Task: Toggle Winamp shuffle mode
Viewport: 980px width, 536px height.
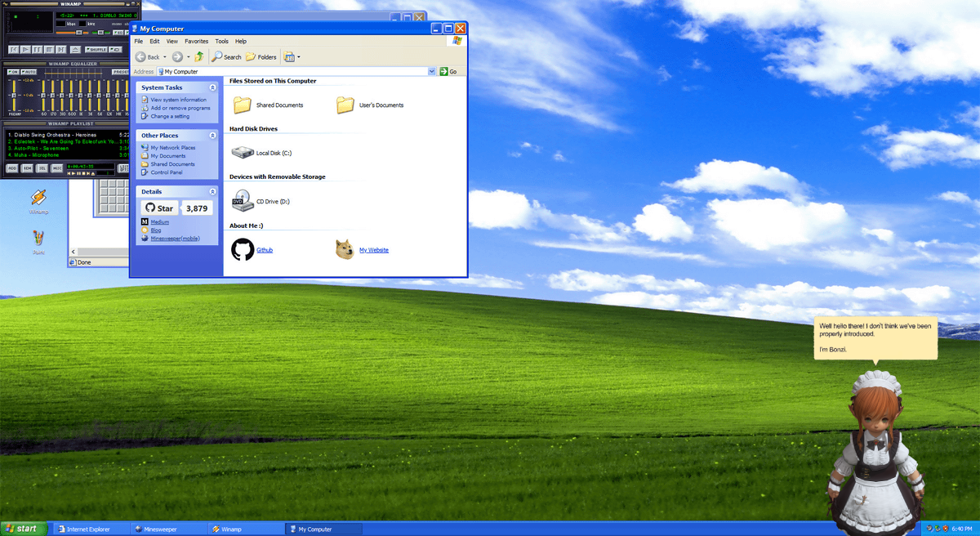Action: (x=96, y=50)
